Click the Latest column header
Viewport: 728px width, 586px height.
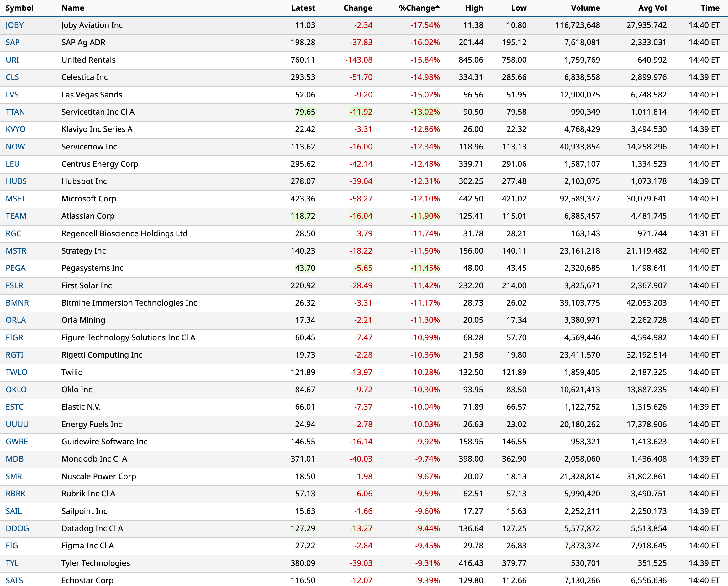coord(303,8)
